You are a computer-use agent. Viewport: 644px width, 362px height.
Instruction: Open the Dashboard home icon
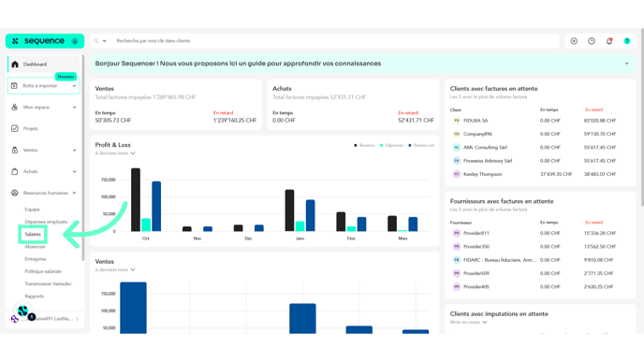coord(15,64)
